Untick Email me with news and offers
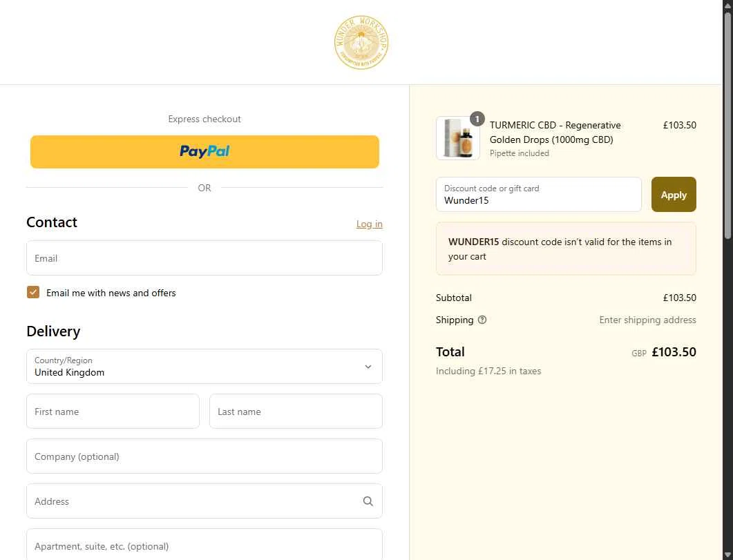The height and width of the screenshot is (560, 733). pyautogui.click(x=33, y=292)
